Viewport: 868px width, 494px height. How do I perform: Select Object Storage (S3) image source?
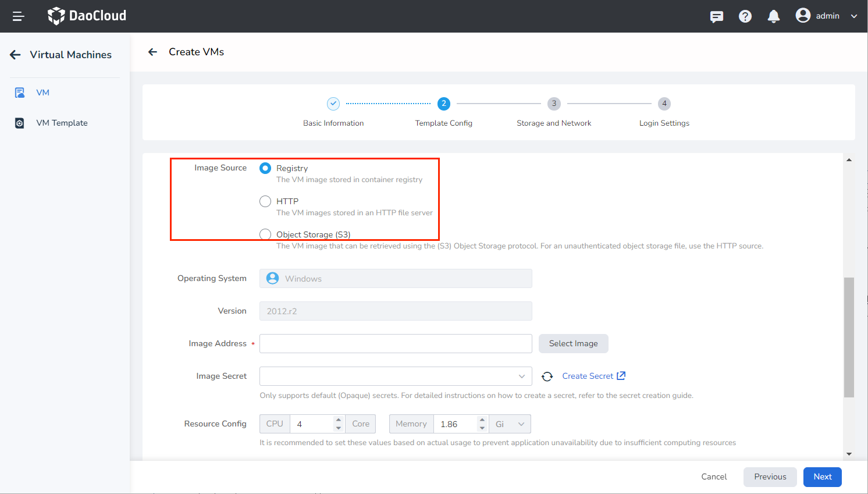pos(265,234)
